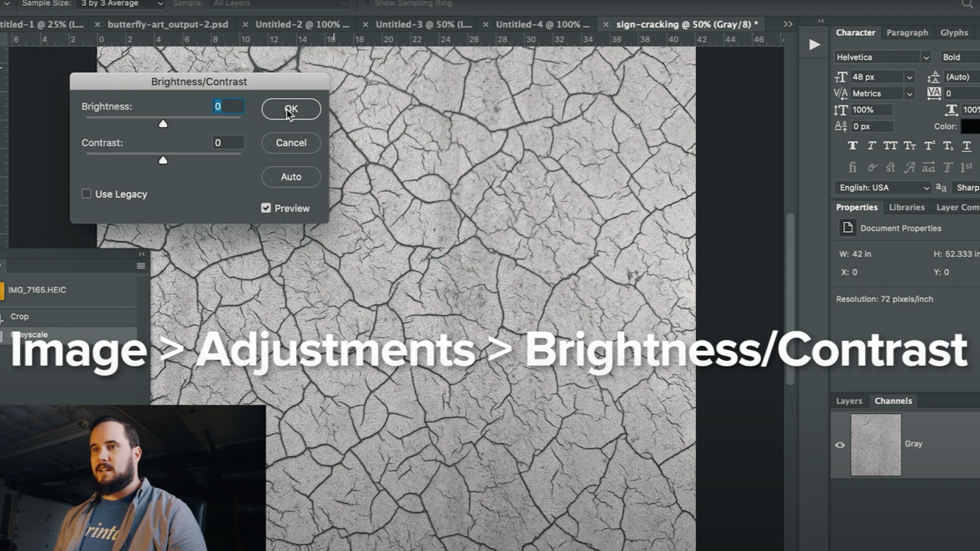Select the sign-cracking document tab

tap(687, 24)
